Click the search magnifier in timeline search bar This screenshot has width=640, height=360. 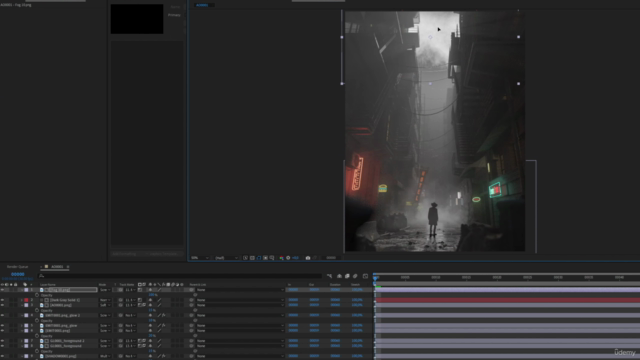pyautogui.click(x=41, y=276)
